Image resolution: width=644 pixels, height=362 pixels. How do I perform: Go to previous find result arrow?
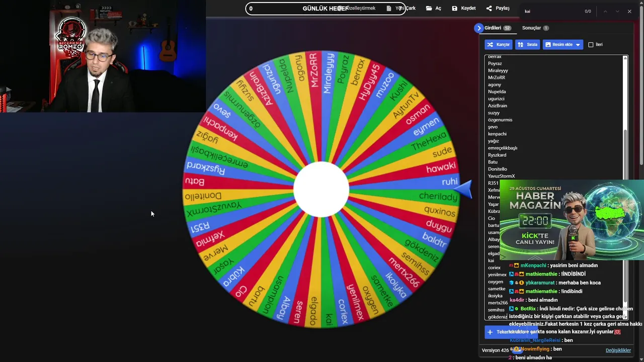click(605, 11)
